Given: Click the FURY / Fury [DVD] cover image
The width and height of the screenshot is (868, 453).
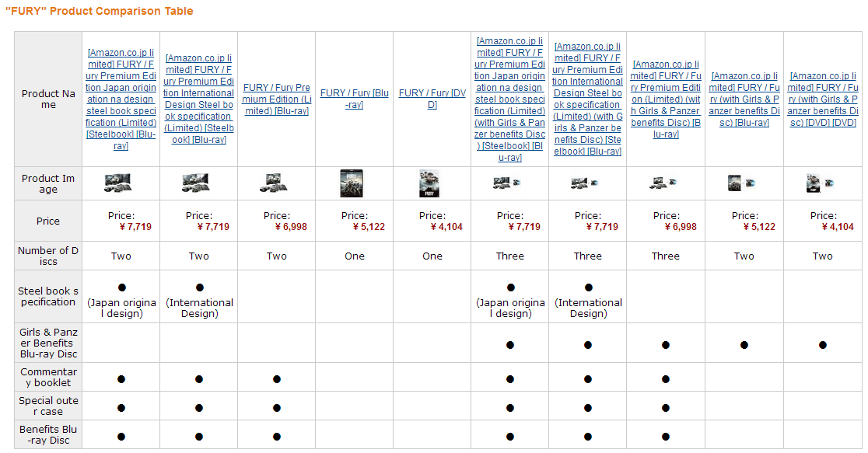Looking at the screenshot, I should 429,183.
